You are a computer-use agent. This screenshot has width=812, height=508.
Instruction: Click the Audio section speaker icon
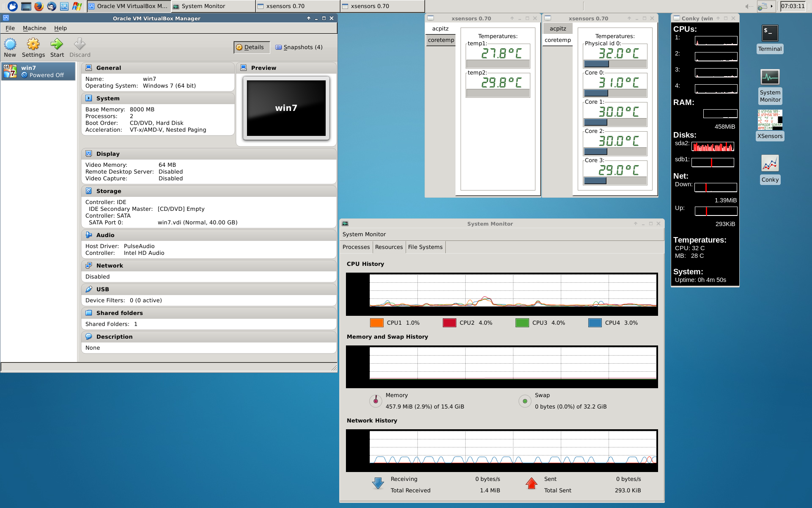[89, 235]
